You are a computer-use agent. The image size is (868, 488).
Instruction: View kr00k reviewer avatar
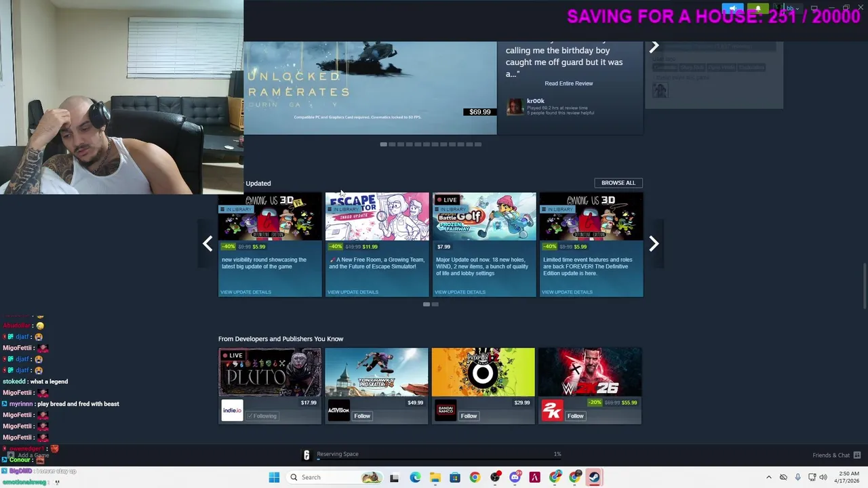[515, 106]
